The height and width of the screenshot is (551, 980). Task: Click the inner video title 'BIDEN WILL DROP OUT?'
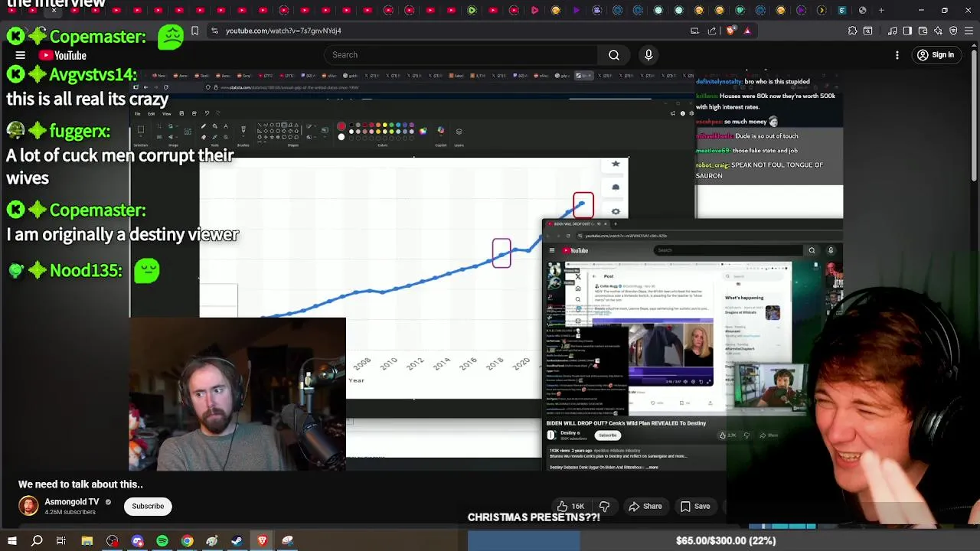[x=626, y=423]
